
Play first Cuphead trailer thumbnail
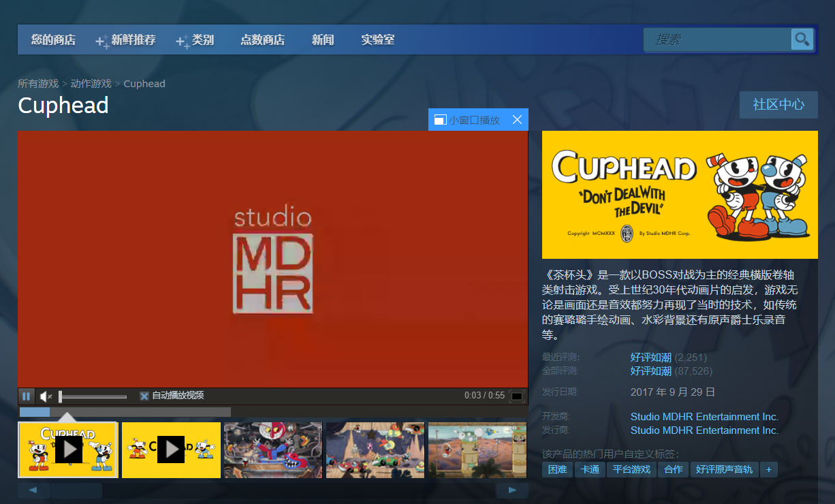coord(68,450)
